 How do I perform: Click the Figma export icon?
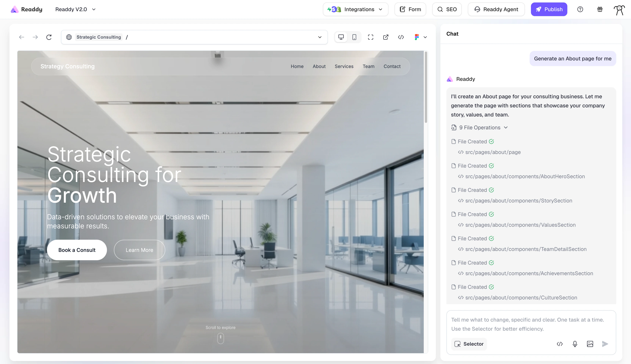(x=416, y=37)
